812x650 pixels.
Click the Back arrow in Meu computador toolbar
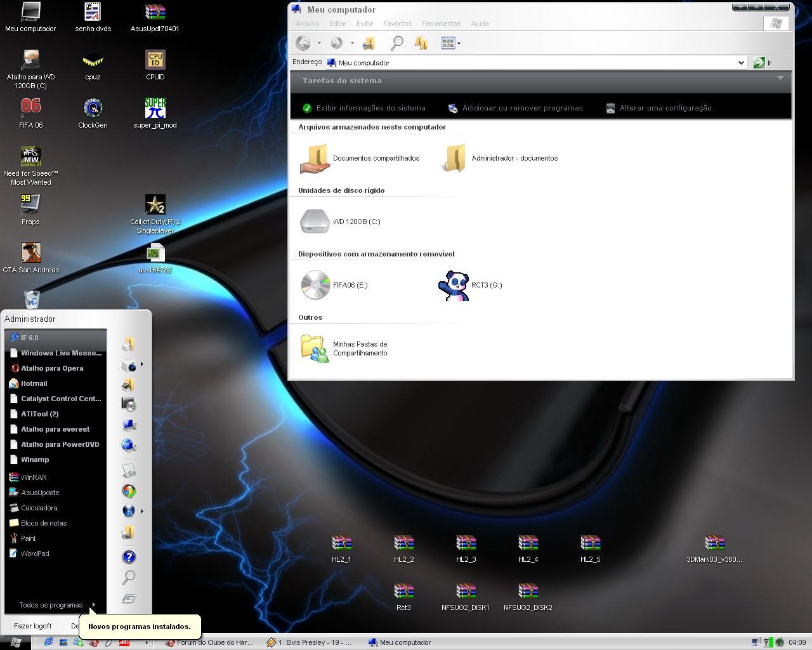(x=303, y=43)
